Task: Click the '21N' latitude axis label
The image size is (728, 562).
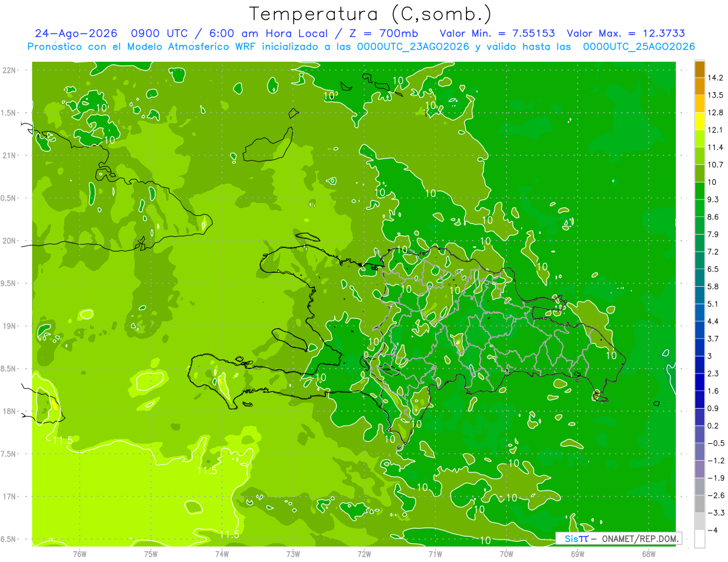Action: 8,155
